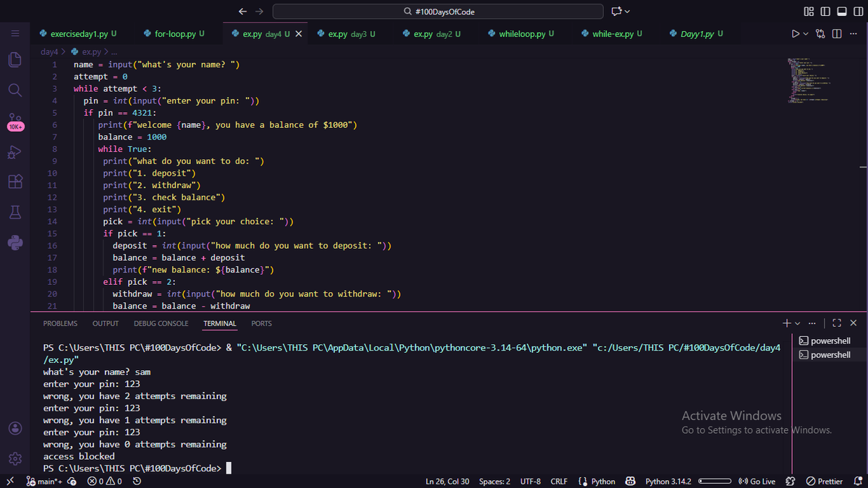Open terminal panel More Actions ellipsis

(x=812, y=323)
